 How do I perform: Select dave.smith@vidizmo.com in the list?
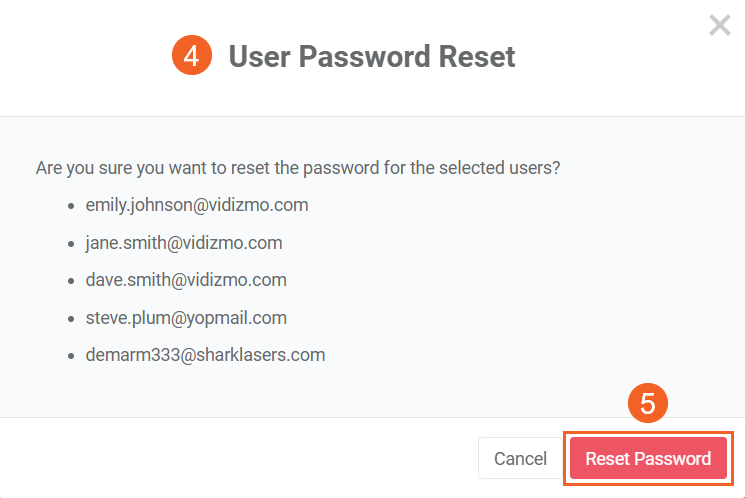186,280
